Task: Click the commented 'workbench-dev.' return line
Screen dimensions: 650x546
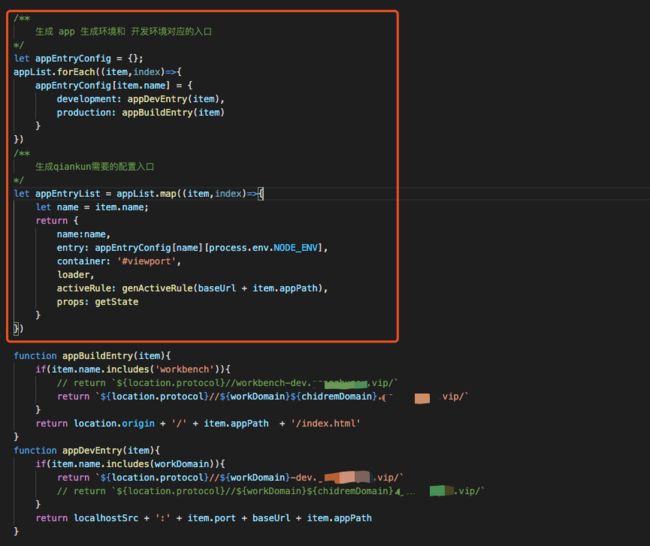Action: point(227,383)
